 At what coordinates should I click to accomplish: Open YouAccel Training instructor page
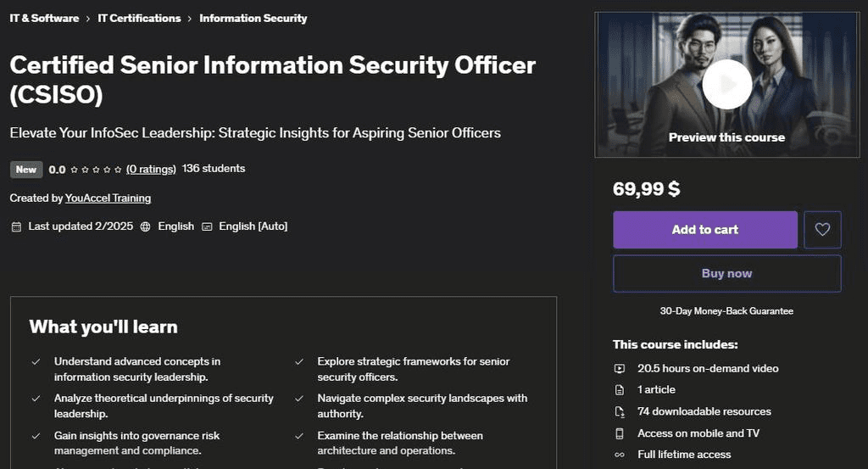(108, 198)
